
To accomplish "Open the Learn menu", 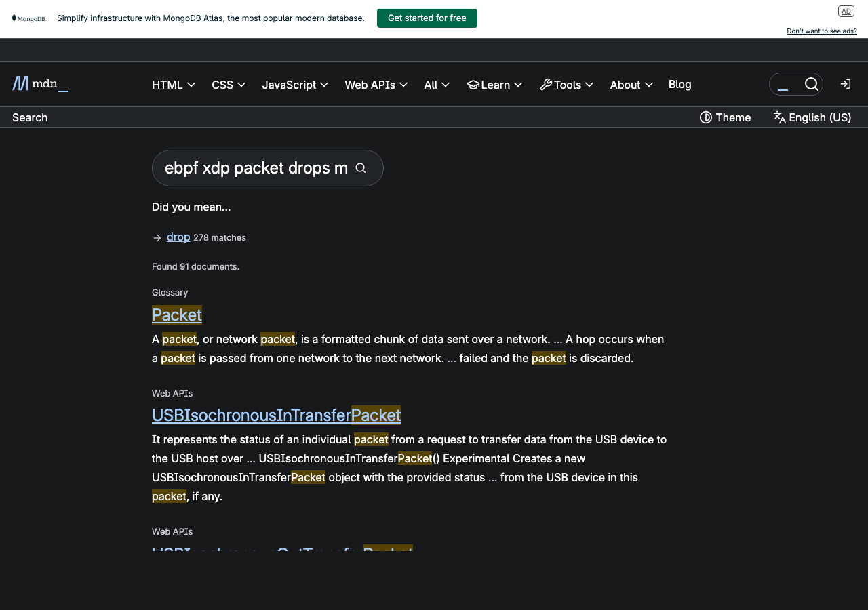I will [x=495, y=85].
